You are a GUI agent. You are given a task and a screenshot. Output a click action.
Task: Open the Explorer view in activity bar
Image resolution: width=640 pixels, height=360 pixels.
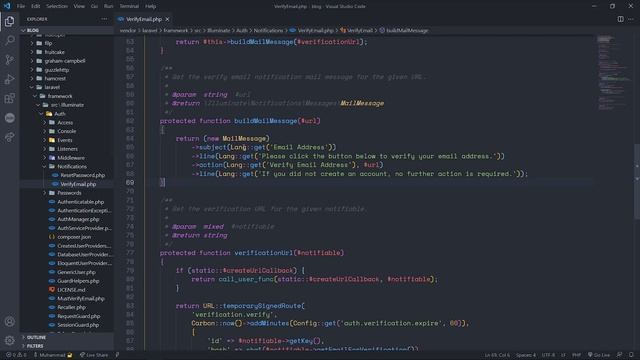[10, 21]
